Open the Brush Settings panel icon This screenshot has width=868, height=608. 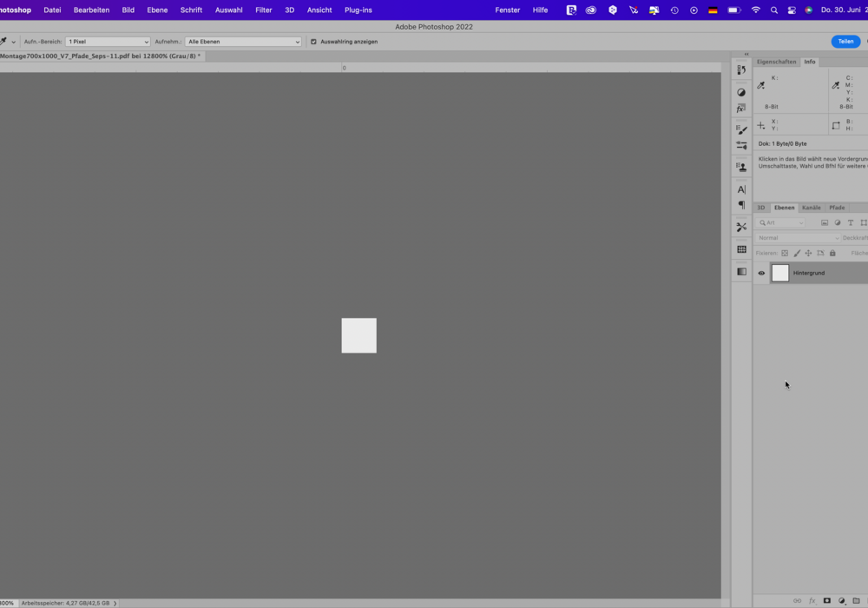(x=741, y=129)
